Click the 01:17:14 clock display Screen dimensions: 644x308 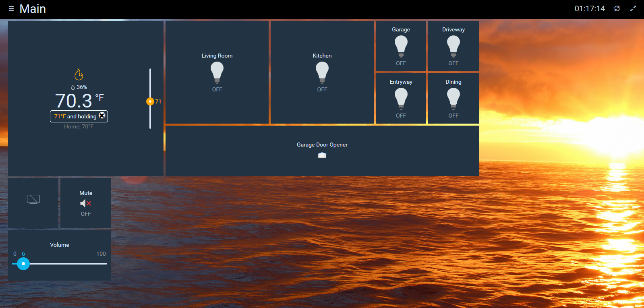tap(590, 8)
